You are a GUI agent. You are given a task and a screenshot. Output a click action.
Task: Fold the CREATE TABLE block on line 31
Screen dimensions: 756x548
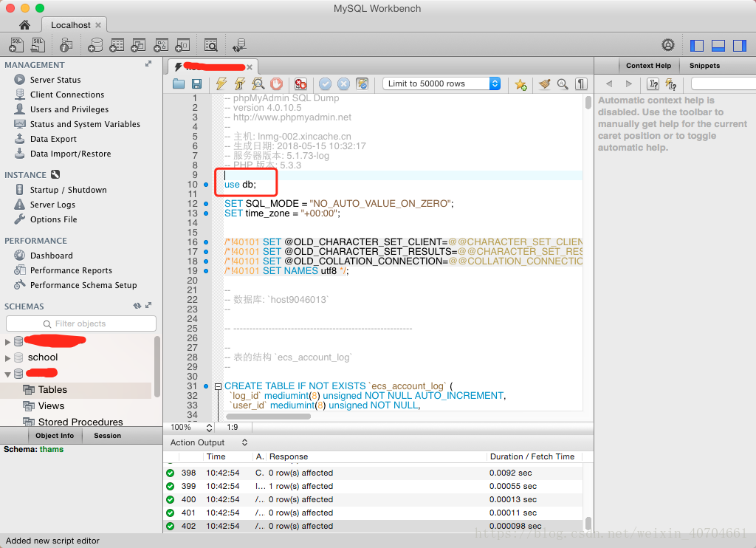[x=218, y=386]
